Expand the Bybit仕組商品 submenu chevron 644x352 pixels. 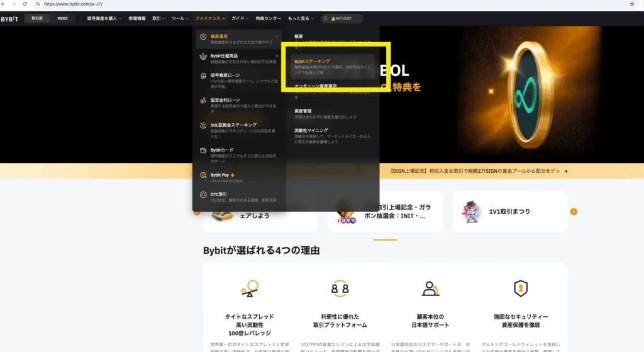pos(277,56)
